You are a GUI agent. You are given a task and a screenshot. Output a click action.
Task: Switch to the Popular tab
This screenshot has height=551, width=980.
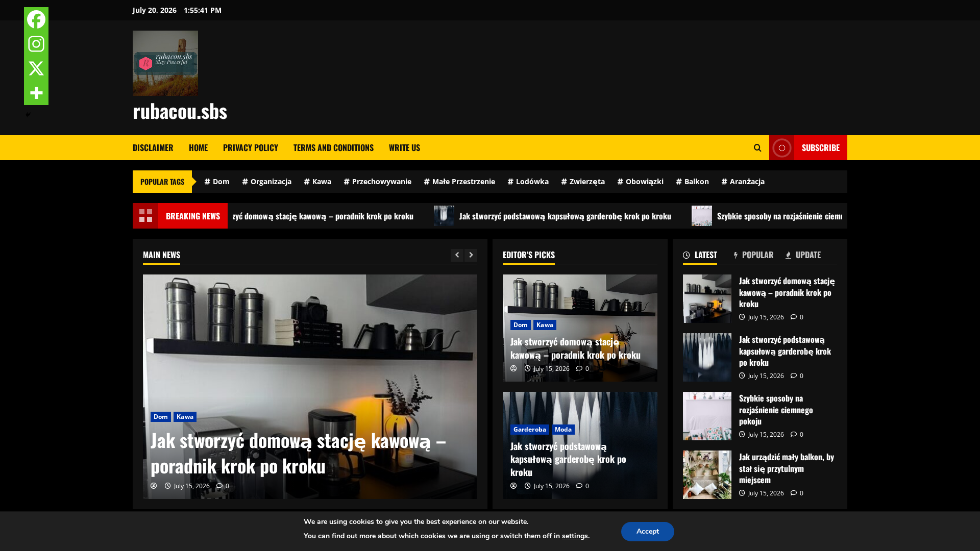753,255
